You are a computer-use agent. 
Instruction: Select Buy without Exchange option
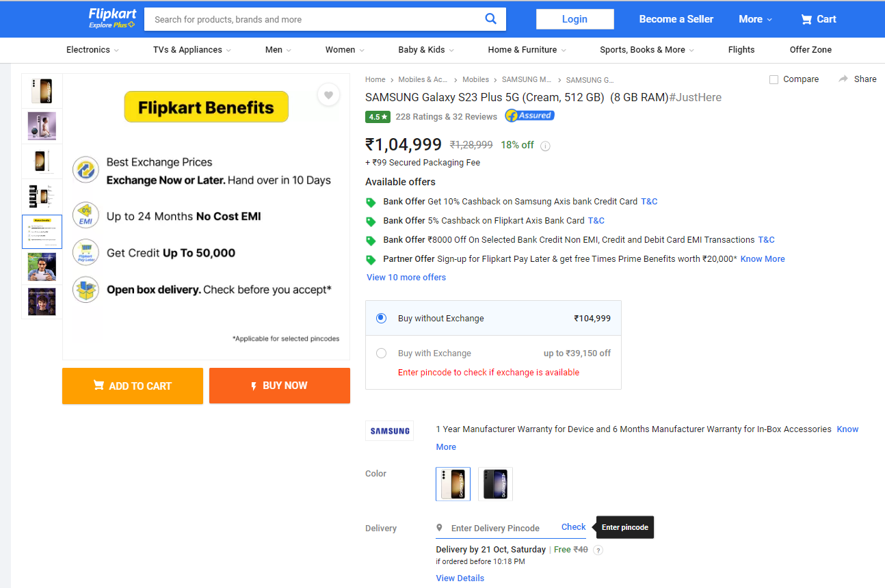(x=381, y=318)
